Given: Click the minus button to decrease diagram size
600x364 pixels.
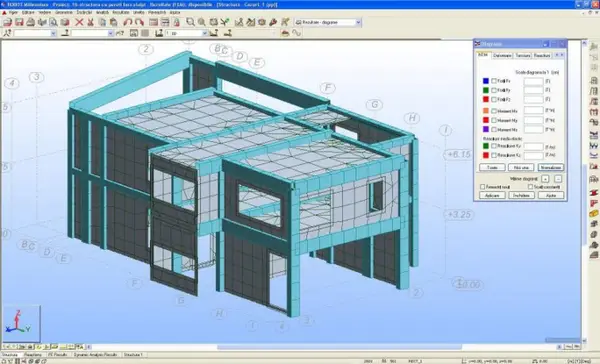Looking at the screenshot, I should pyautogui.click(x=558, y=179).
